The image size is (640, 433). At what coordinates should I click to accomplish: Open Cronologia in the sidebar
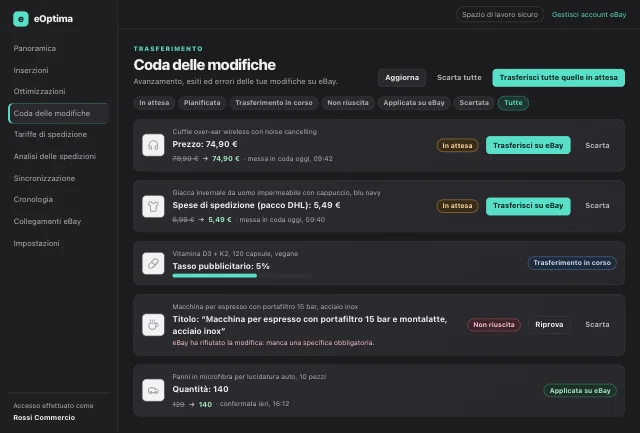(33, 200)
